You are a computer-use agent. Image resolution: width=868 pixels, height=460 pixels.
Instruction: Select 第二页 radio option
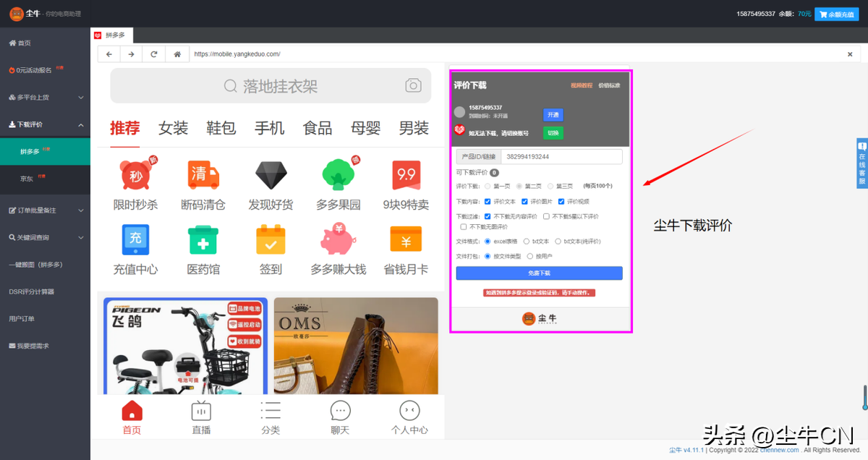pyautogui.click(x=519, y=186)
